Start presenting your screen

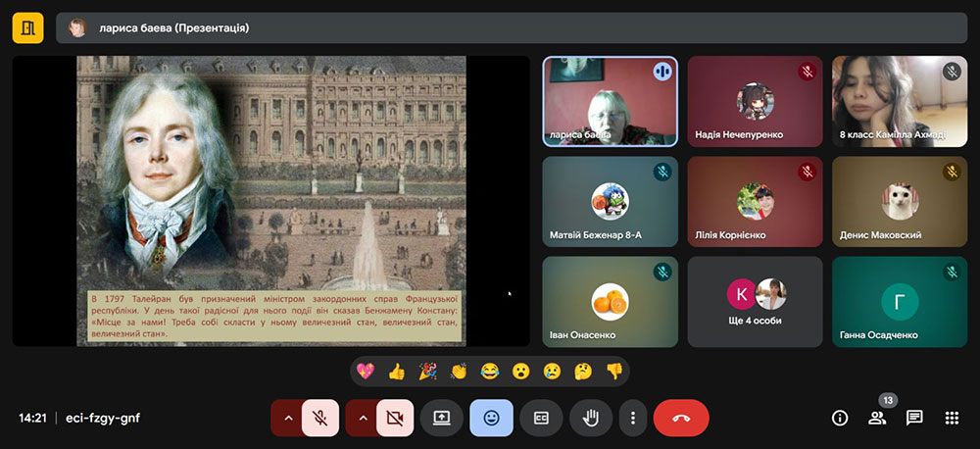tap(442, 418)
